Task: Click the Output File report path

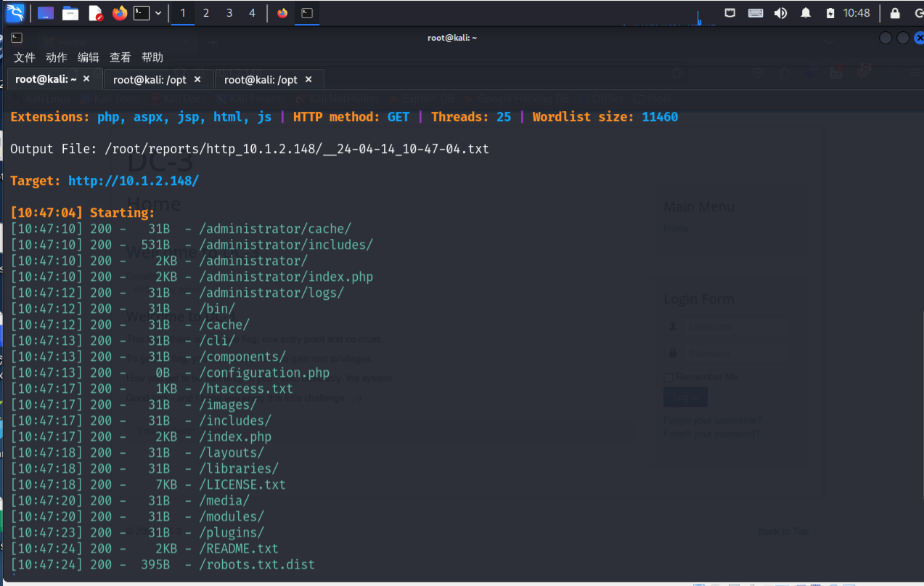Action: [297, 149]
